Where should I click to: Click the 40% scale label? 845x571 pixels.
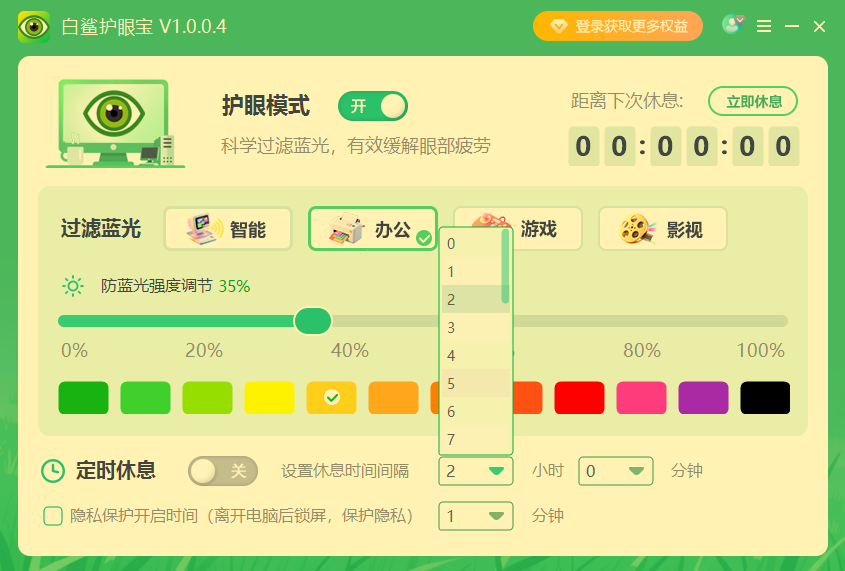[x=350, y=351]
